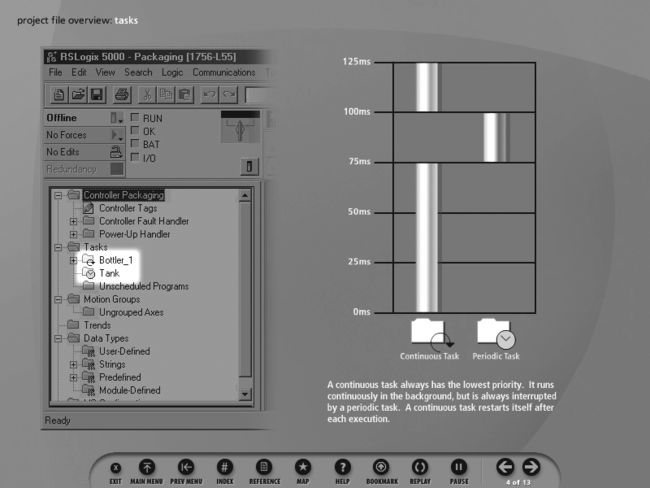This screenshot has height=488, width=650.
Task: Click the Cut scissors toolbar icon
Action: (147, 95)
